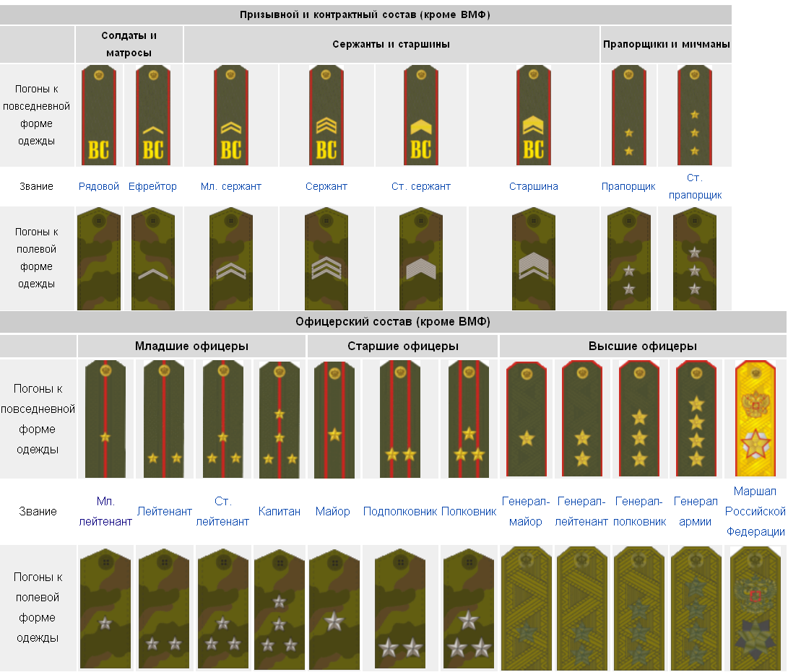Click the Сержант rank link
This screenshot has width=788, height=672.
coord(326,186)
